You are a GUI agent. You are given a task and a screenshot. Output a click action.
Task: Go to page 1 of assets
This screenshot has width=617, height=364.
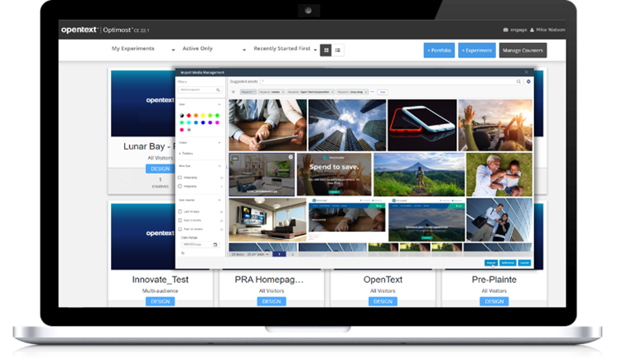279,254
